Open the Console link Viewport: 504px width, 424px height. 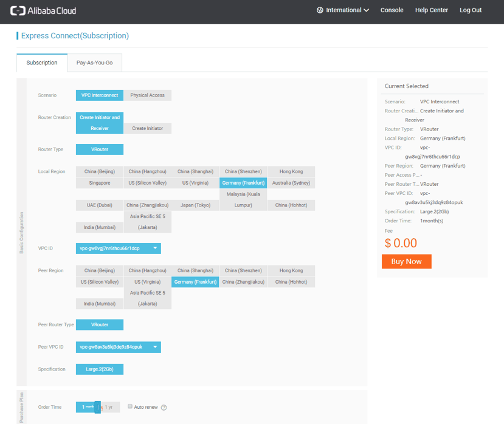(392, 10)
